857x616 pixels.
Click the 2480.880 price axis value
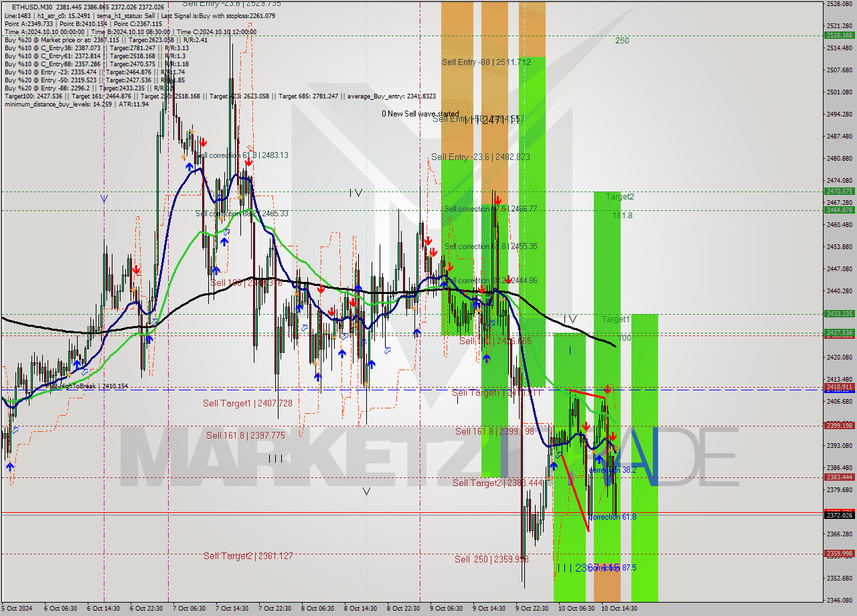[x=839, y=158]
